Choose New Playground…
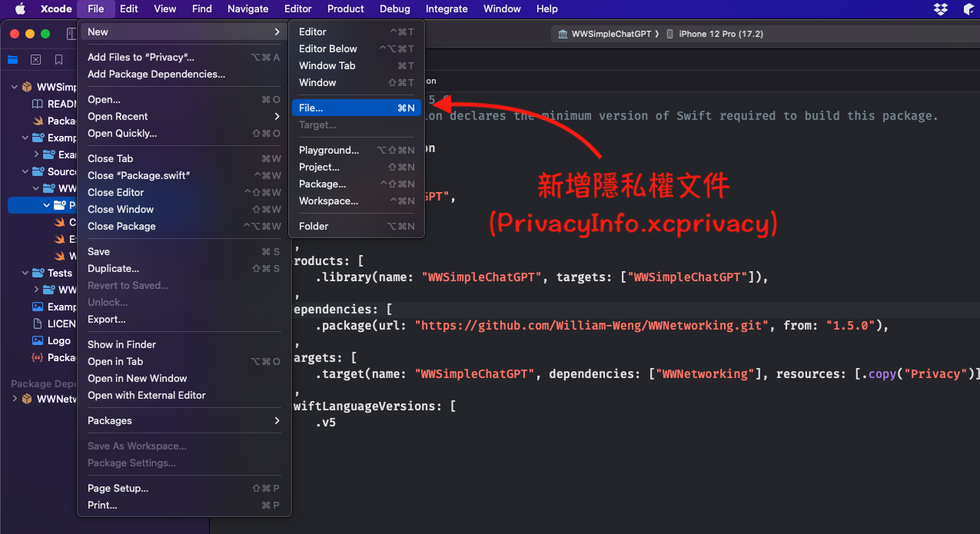 point(357,150)
